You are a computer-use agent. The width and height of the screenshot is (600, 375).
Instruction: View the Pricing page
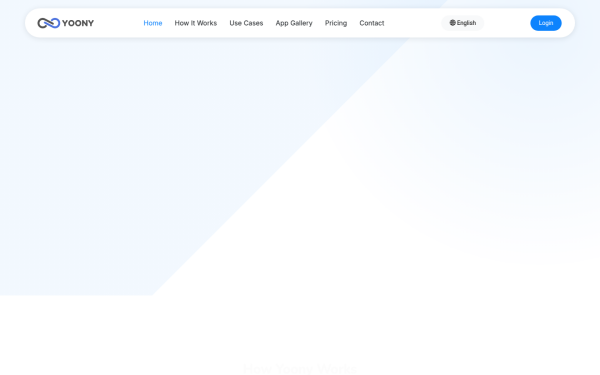coord(336,23)
